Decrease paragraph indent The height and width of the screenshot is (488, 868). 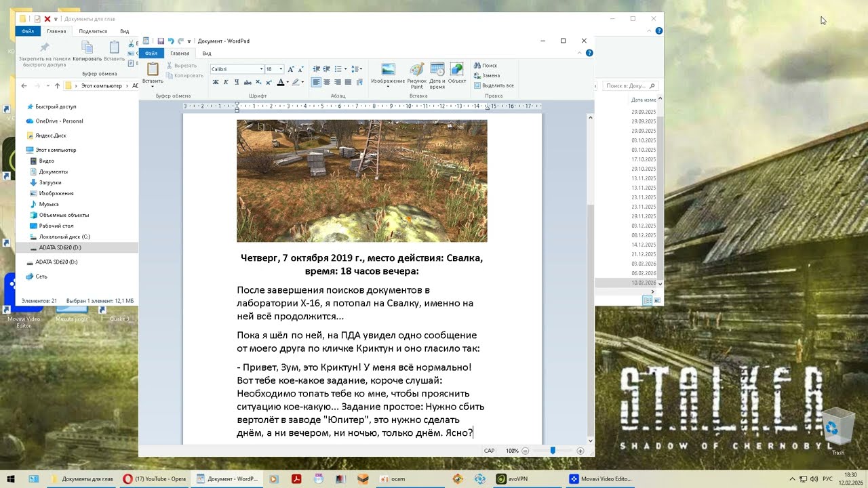coord(316,69)
